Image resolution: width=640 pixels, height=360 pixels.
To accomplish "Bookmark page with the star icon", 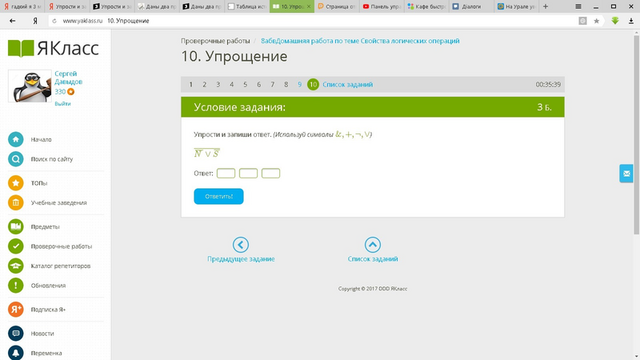I will point(596,21).
